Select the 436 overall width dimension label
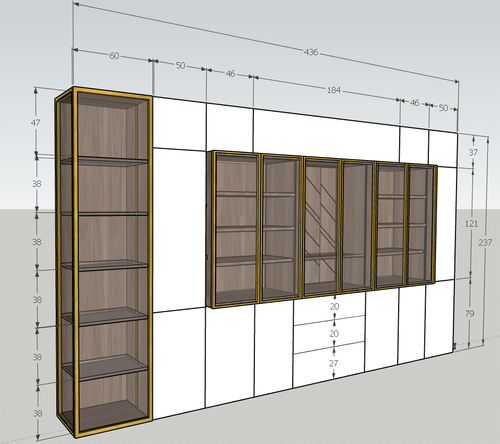 (311, 52)
